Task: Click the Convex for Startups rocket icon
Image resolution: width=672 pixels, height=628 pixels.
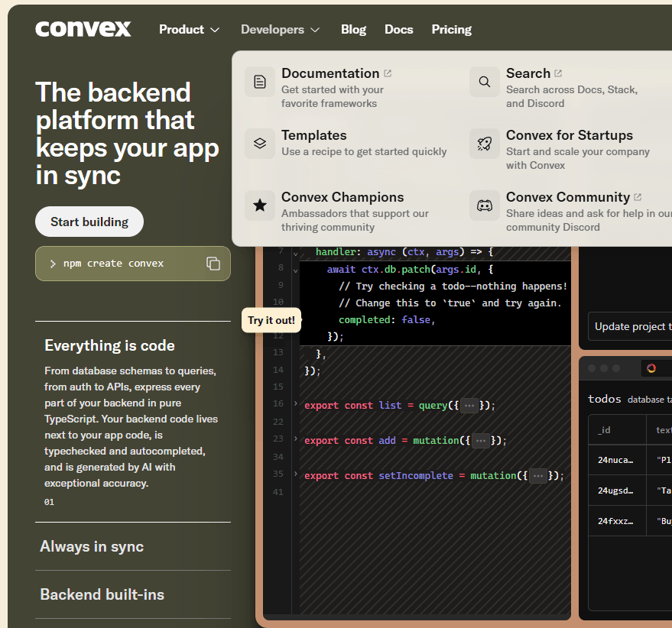Action: coord(484,143)
